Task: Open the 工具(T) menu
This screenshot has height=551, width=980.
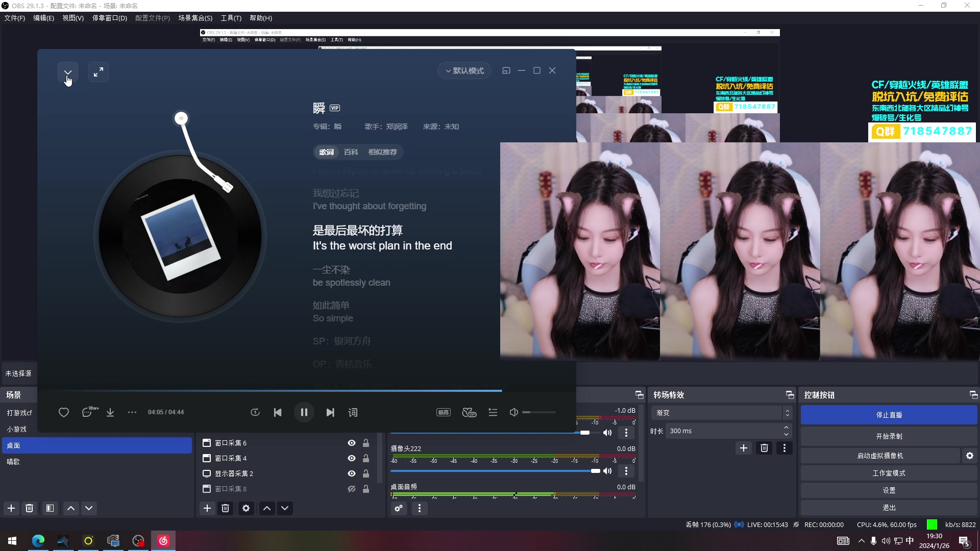Action: point(231,18)
